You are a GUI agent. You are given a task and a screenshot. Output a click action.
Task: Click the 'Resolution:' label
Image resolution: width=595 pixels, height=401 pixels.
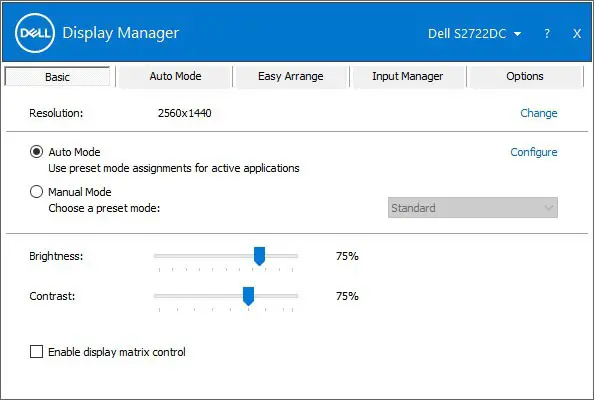pos(56,113)
